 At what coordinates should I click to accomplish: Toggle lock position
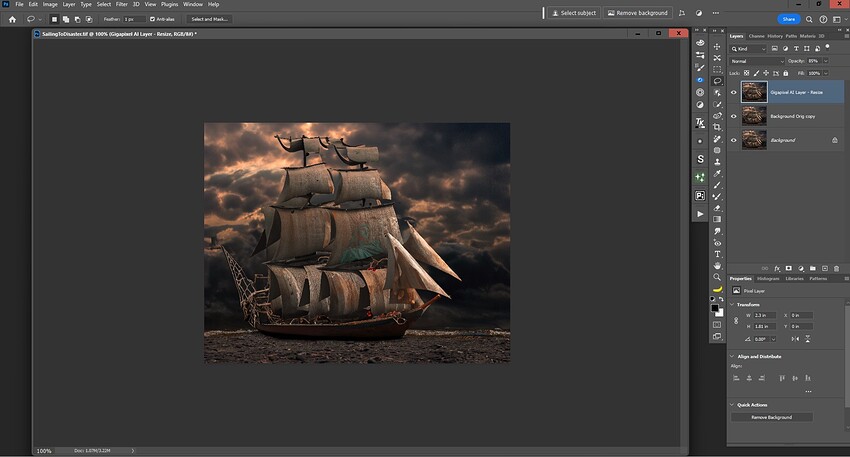766,73
